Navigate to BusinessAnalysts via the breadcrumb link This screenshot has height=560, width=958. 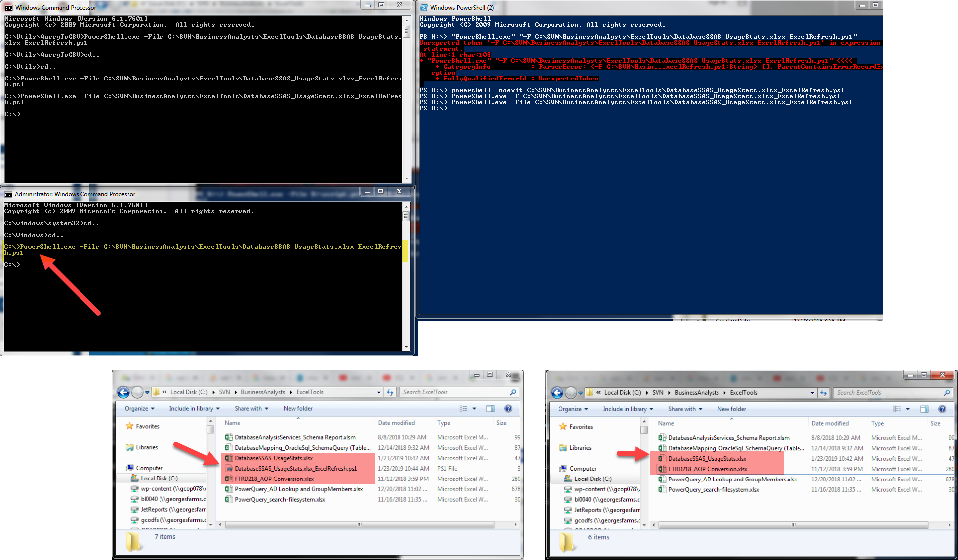[x=263, y=392]
